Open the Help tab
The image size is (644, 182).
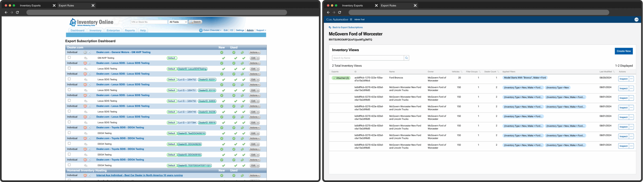(x=143, y=31)
